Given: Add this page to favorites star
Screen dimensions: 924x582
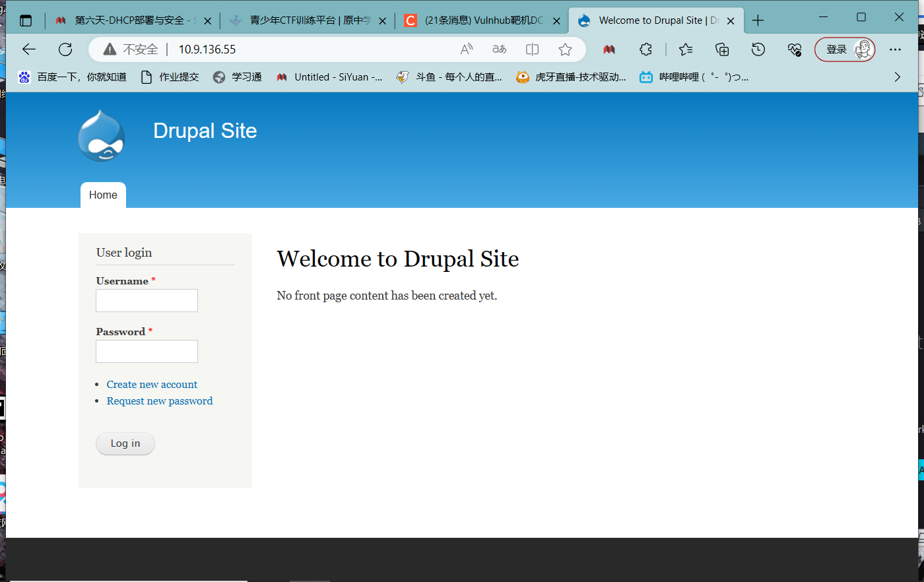Looking at the screenshot, I should tap(565, 49).
